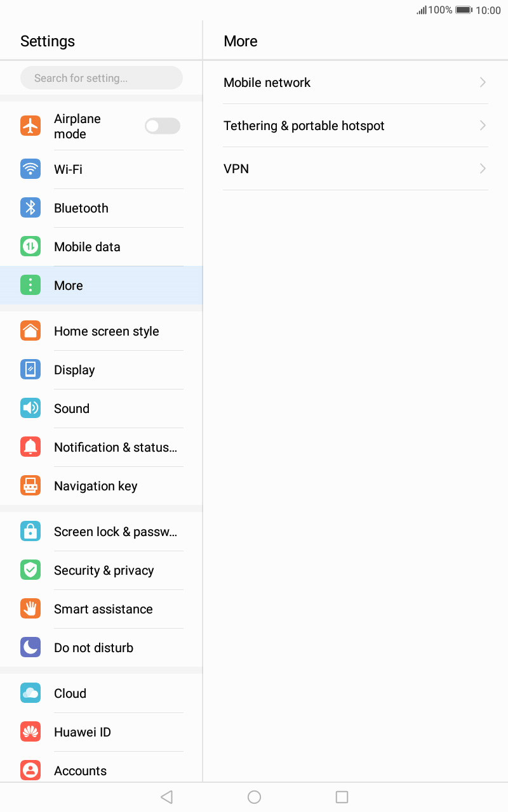Expand Mobile network with its chevron

click(483, 82)
